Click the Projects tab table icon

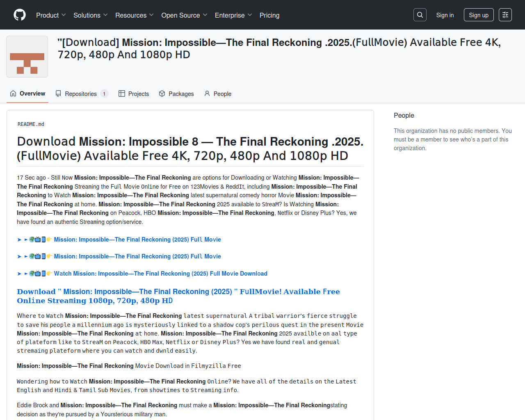pos(122,94)
